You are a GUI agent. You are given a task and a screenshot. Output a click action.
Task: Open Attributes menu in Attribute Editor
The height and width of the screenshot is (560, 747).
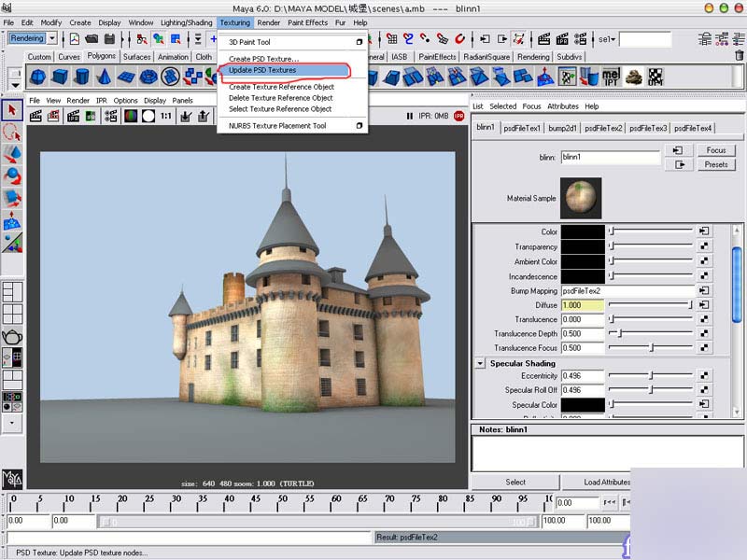coord(563,106)
